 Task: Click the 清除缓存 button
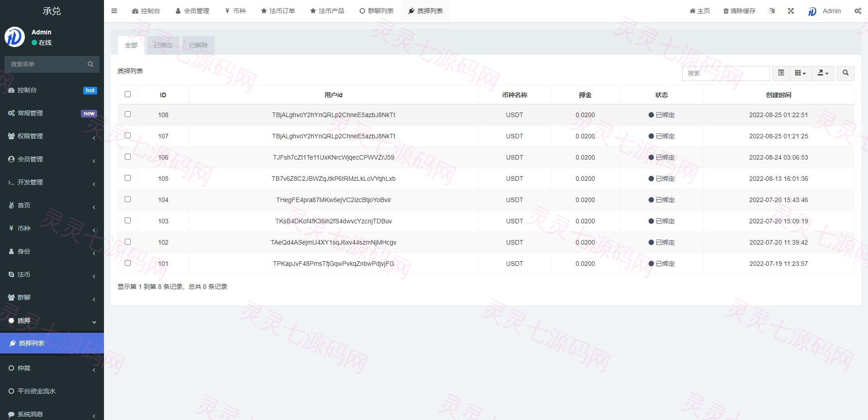(x=740, y=11)
